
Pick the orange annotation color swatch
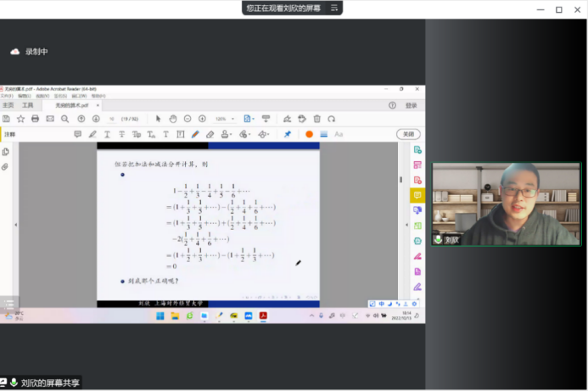pos(309,134)
